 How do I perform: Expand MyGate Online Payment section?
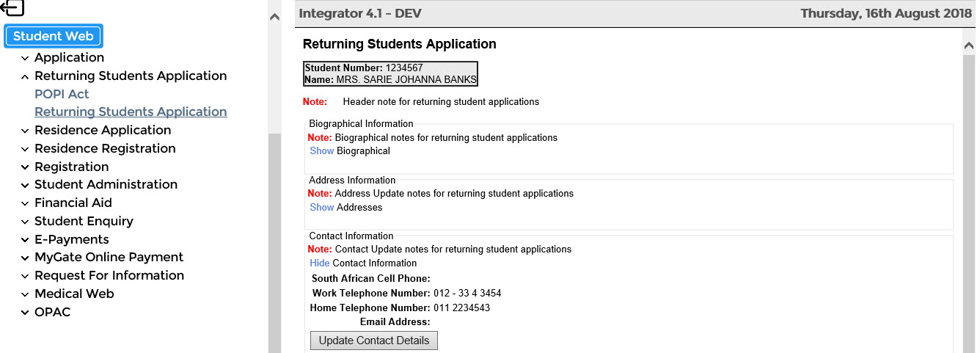(x=109, y=257)
